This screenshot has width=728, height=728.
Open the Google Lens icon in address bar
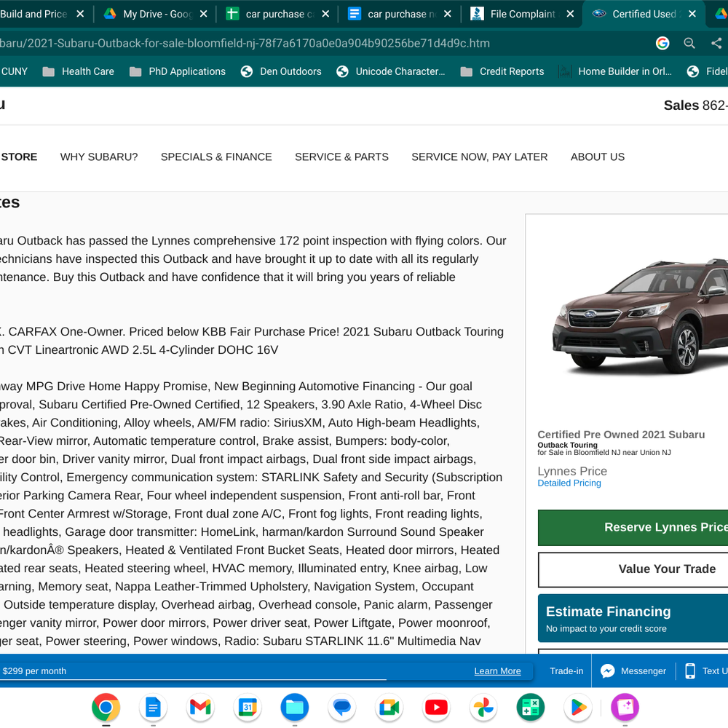[662, 43]
